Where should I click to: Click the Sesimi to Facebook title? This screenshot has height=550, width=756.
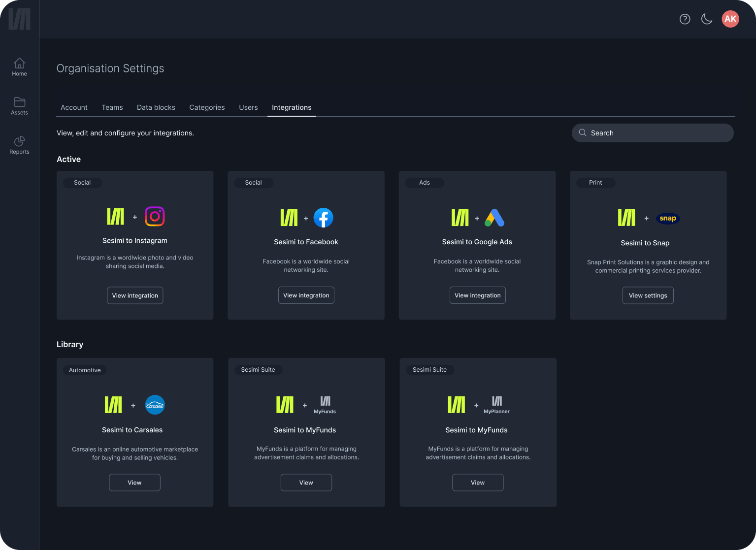coord(306,242)
